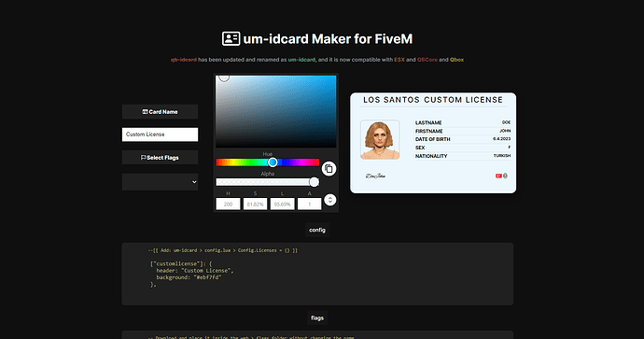Click the color picker handle in the saturation area

coord(224,77)
